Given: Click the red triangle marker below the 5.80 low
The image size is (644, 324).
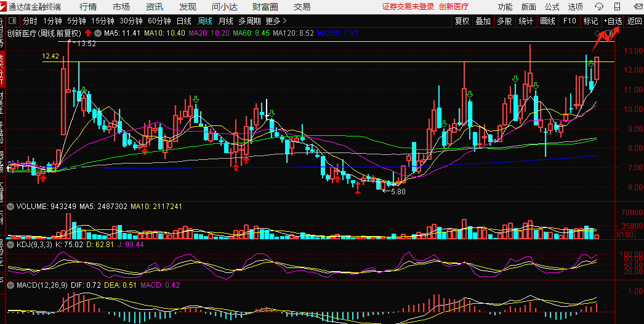Looking at the screenshot, I should pyautogui.click(x=358, y=192).
